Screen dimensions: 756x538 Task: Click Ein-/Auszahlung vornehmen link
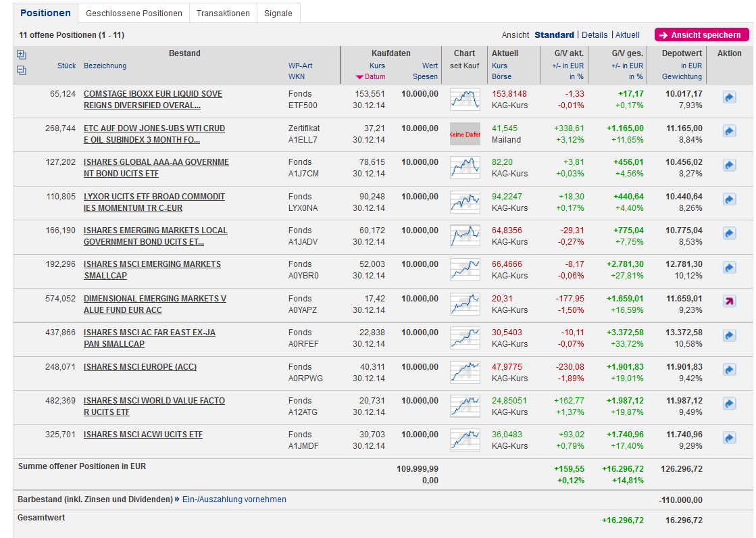coord(234,499)
